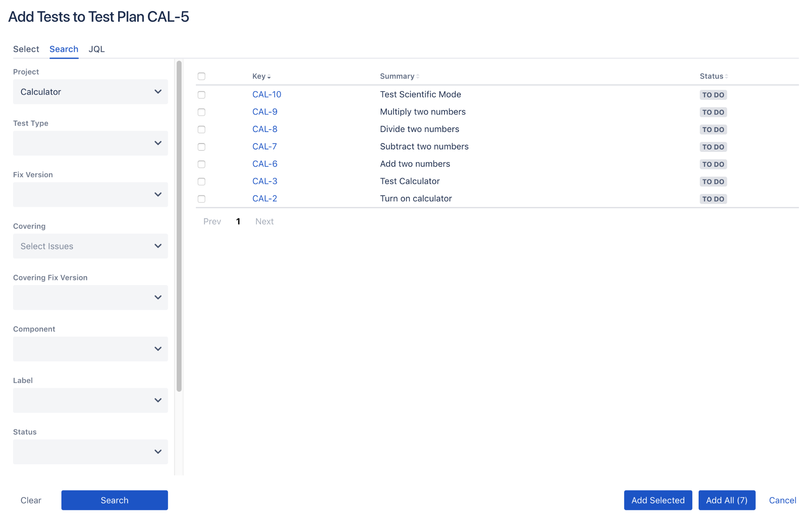Open the Project dropdown showing Calculator
The width and height of the screenshot is (812, 517).
point(90,92)
